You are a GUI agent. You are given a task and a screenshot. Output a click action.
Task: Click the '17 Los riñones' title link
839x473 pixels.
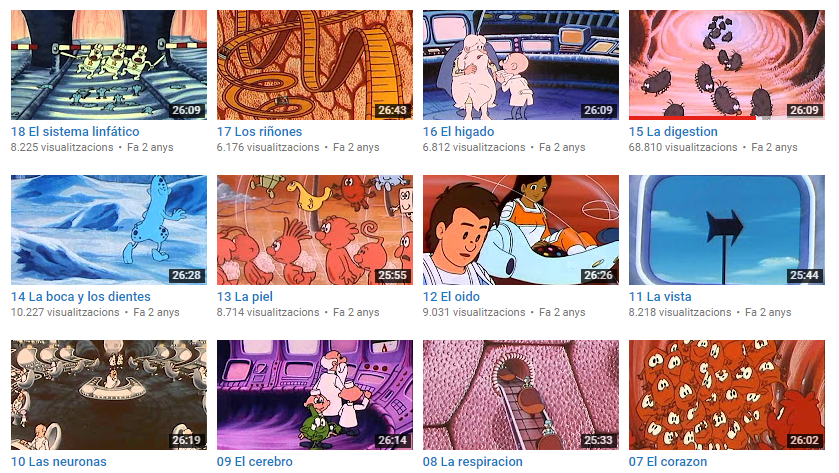260,132
